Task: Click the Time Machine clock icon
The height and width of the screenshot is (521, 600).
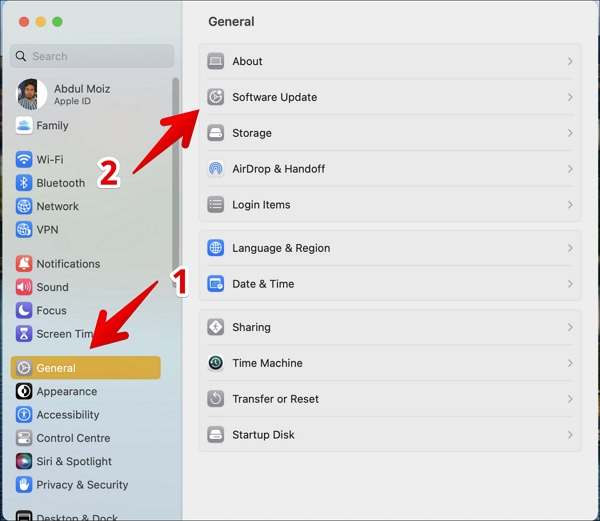Action: pos(215,363)
